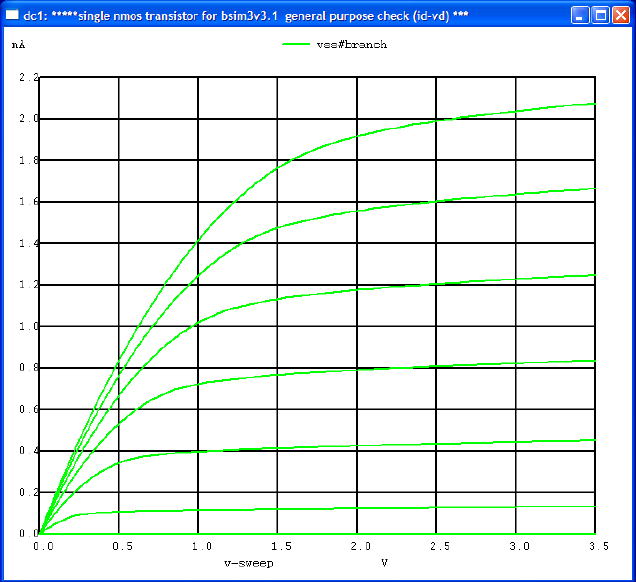The height and width of the screenshot is (582, 636).
Task: Click the 2.5 tick on the x-axis
Action: click(x=440, y=546)
